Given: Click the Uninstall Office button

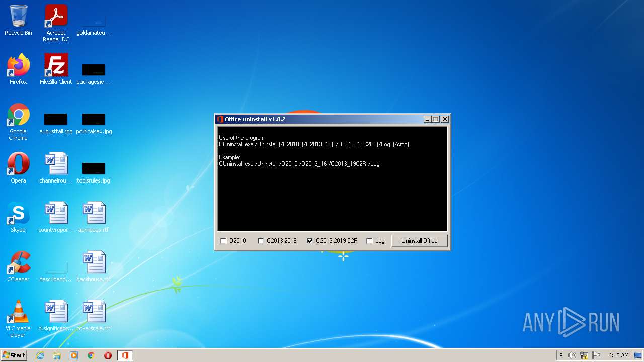Looking at the screenshot, I should pyautogui.click(x=419, y=241).
